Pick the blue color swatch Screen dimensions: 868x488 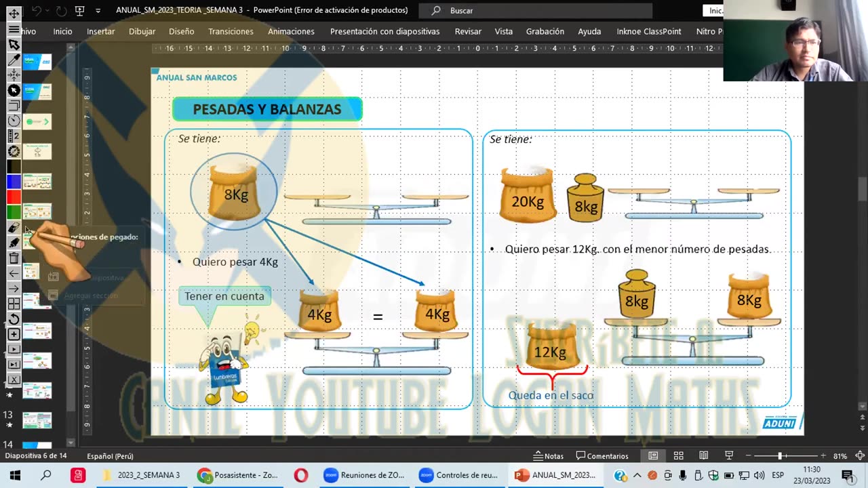[14, 181]
